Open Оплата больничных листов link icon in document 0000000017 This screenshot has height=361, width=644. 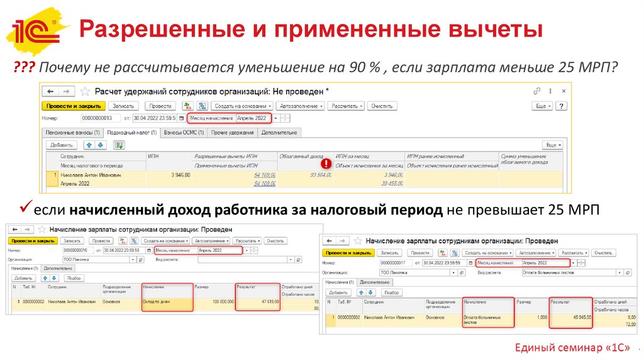click(628, 273)
